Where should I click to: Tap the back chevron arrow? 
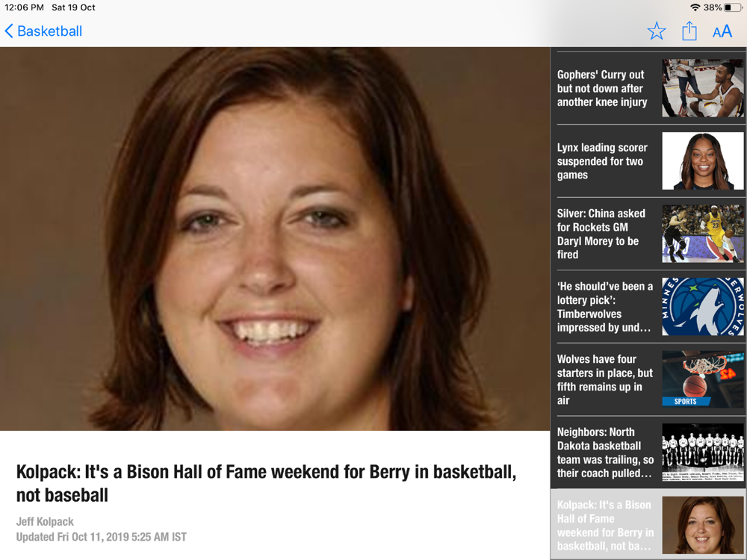coord(9,31)
